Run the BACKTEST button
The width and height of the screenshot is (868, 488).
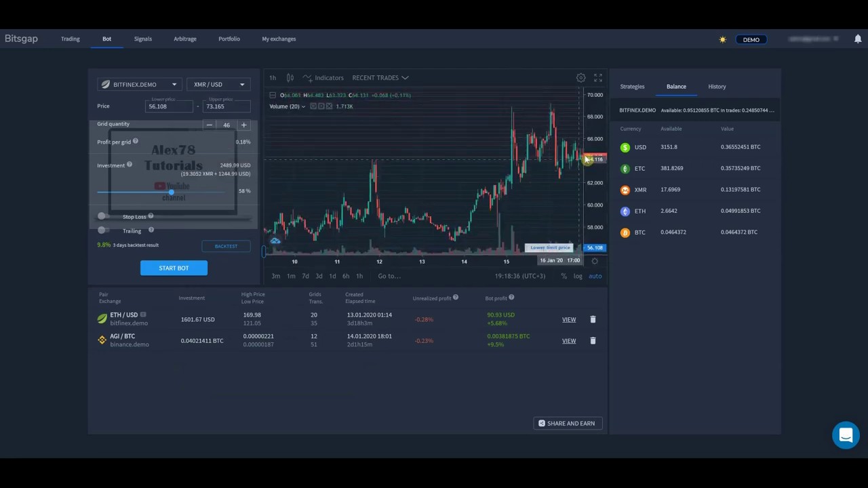click(x=226, y=246)
